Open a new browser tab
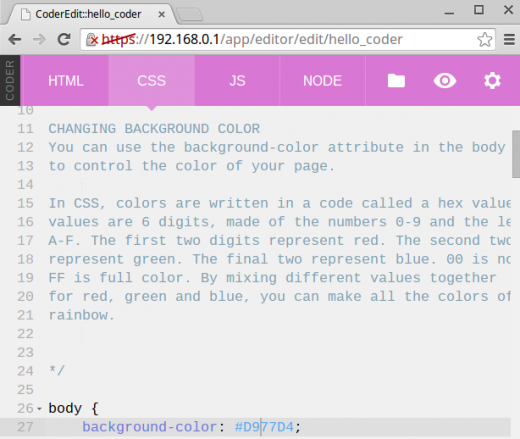The width and height of the screenshot is (520, 439). click(189, 15)
